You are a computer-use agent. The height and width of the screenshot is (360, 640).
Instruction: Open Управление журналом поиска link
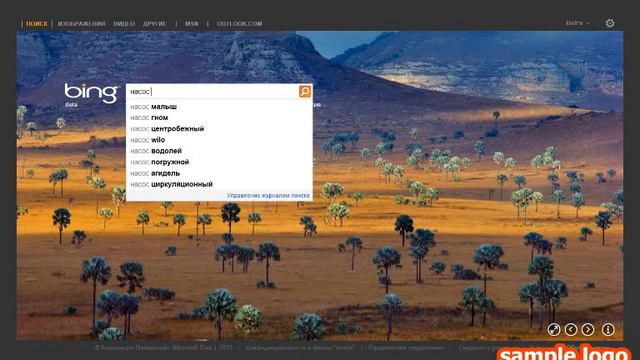(x=268, y=196)
